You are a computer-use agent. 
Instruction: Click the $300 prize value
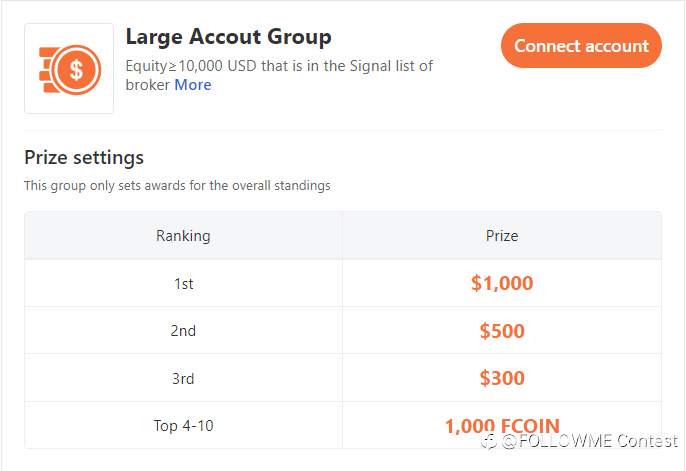[x=502, y=378]
